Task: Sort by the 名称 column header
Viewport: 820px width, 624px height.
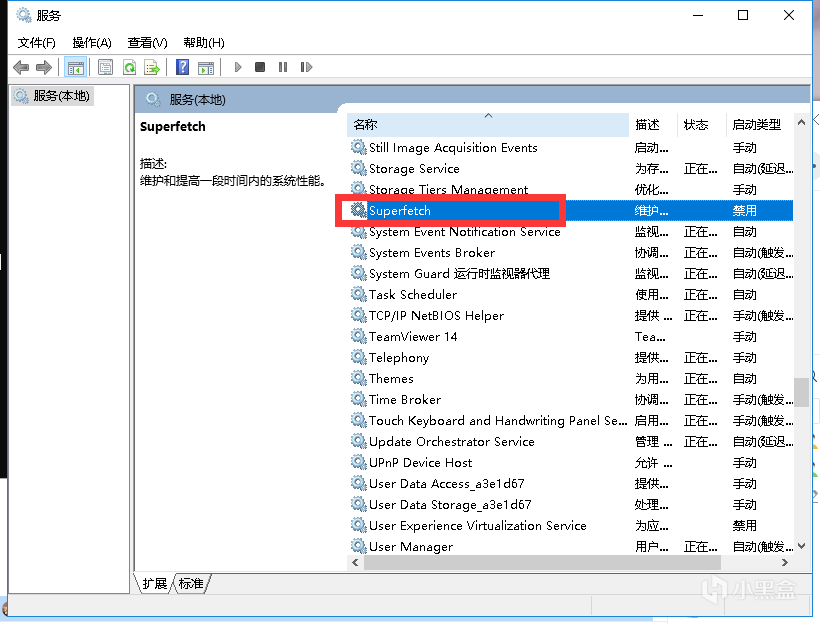Action: tap(366, 125)
